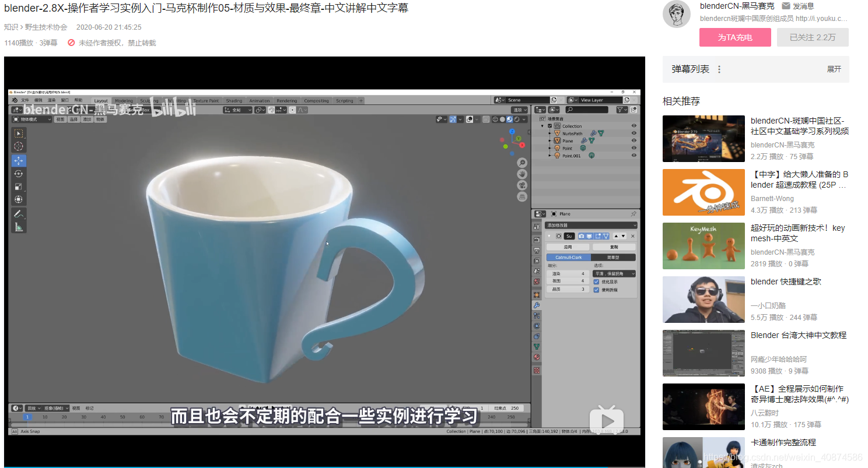
Task: Select the Rotate tool in Blender toolbar
Action: [x=19, y=174]
